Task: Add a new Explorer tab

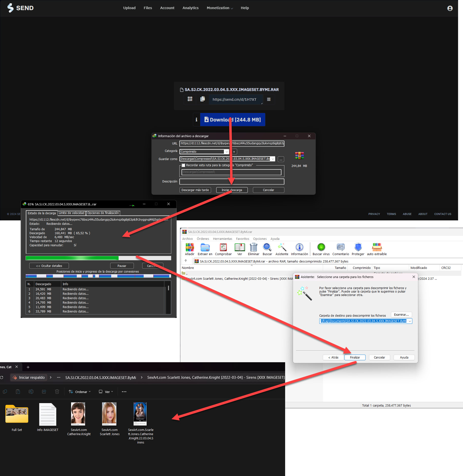Action: coord(28,367)
